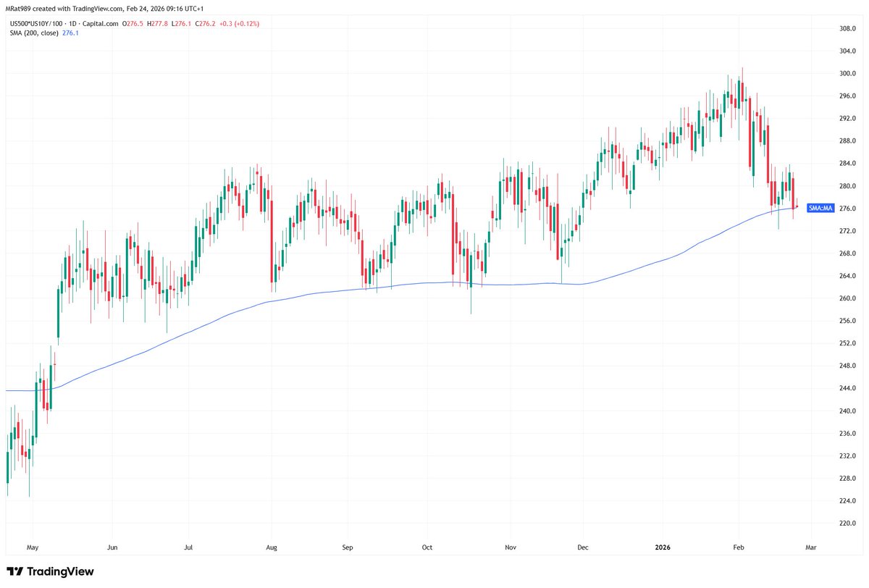Open the Feb label on the time axis
869x588 pixels.
coord(738,547)
